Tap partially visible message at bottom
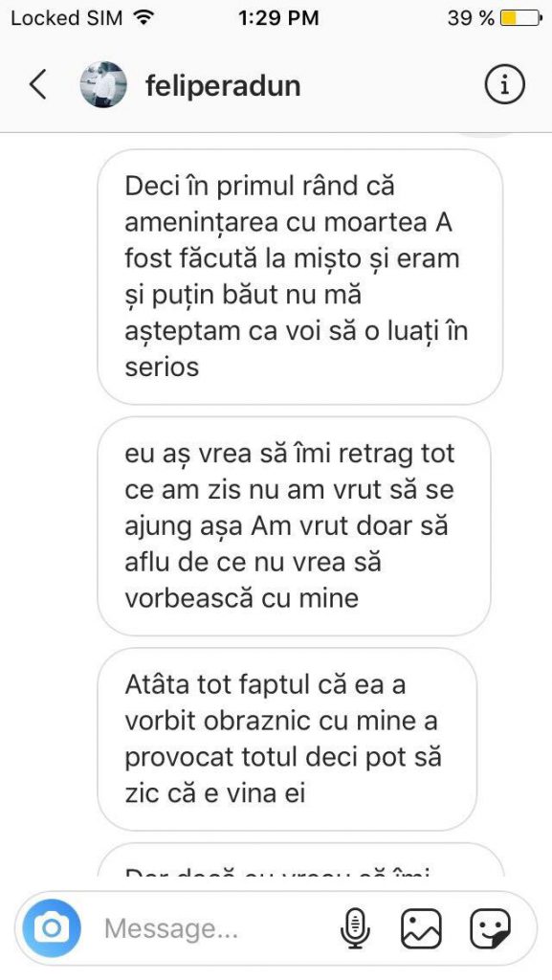Image resolution: width=552 pixels, height=980 pixels. [299, 860]
